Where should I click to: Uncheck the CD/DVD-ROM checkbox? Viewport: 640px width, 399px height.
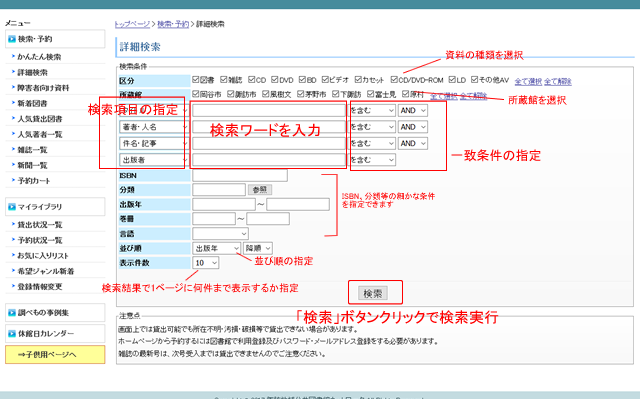394,79
